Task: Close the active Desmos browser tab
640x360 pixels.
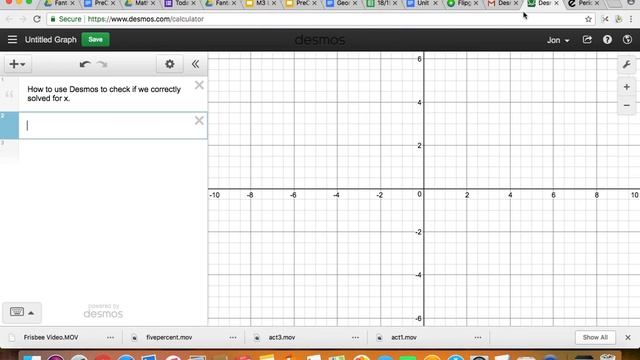Action: [x=556, y=3]
